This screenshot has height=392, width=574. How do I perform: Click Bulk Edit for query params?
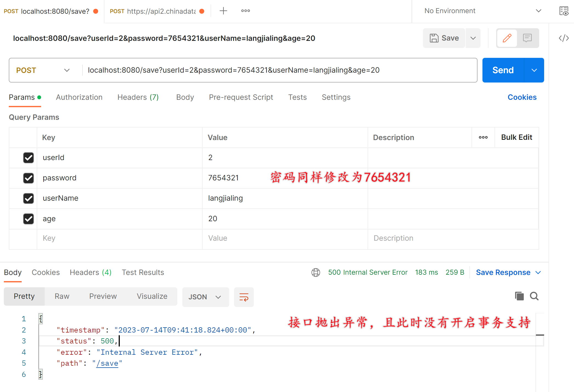click(x=516, y=137)
